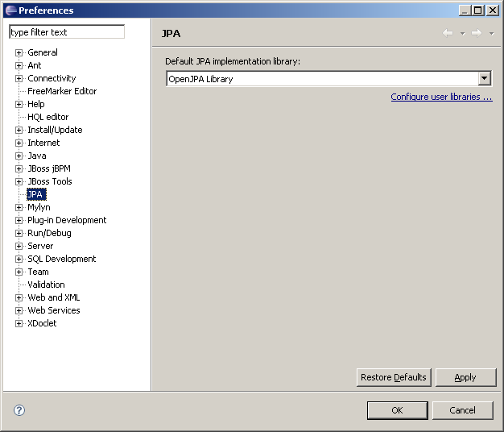Open Default JPA implementation library dropdown

coord(484,79)
